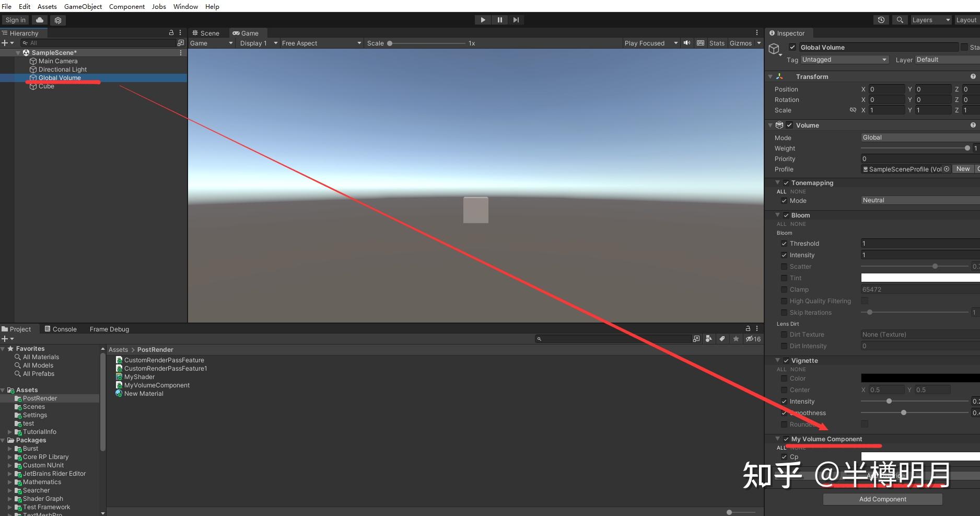Open the GameObject menu
The height and width of the screenshot is (516, 980).
point(83,6)
